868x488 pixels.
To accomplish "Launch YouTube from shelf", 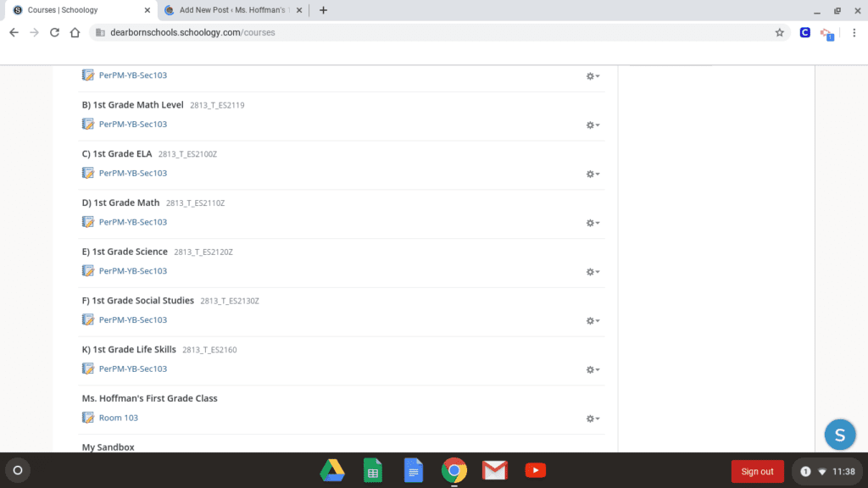I will [x=536, y=470].
